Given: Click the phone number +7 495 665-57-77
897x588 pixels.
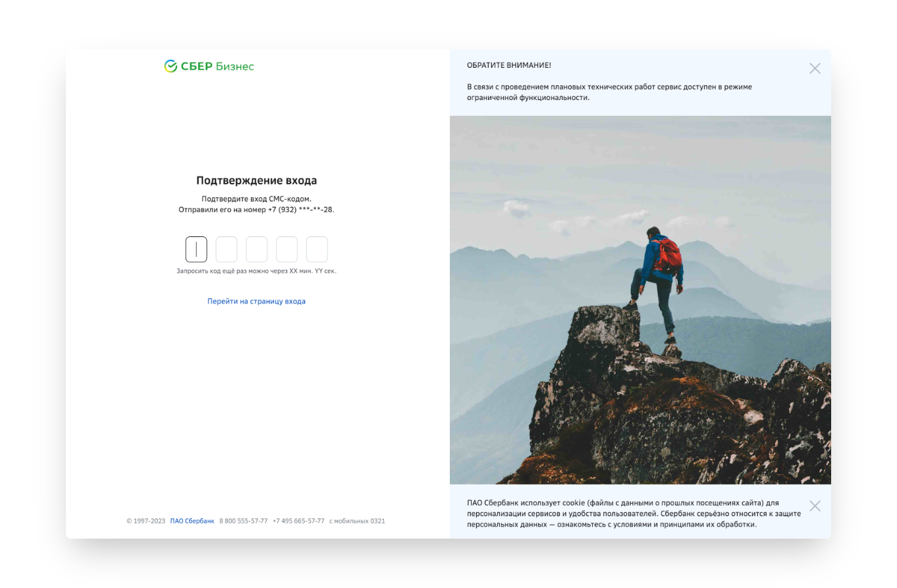Looking at the screenshot, I should 298,521.
